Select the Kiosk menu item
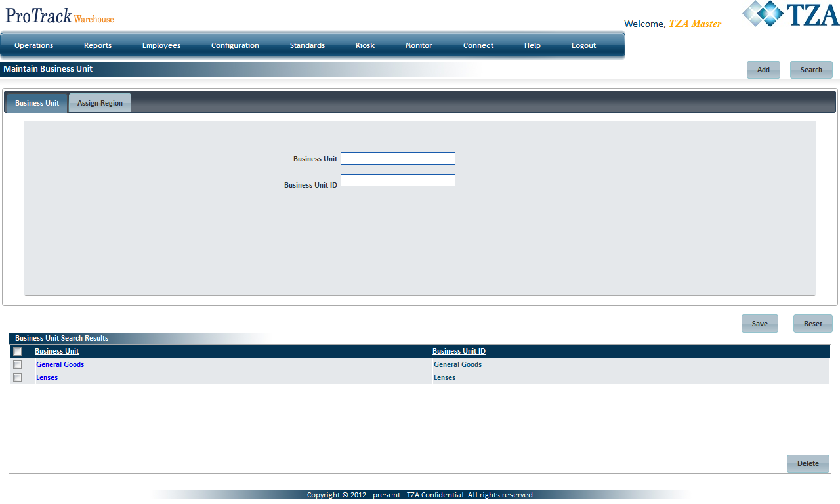The image size is (840, 504). pyautogui.click(x=365, y=45)
